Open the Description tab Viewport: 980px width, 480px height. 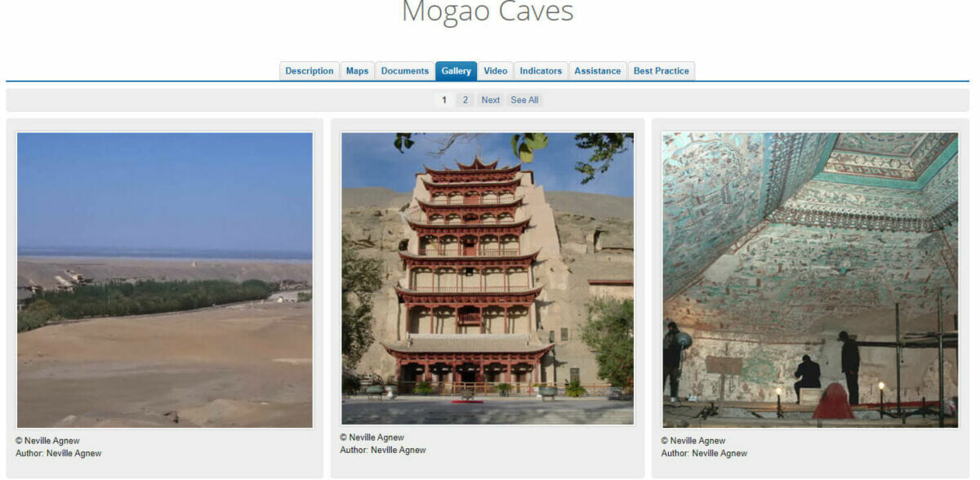(x=310, y=71)
